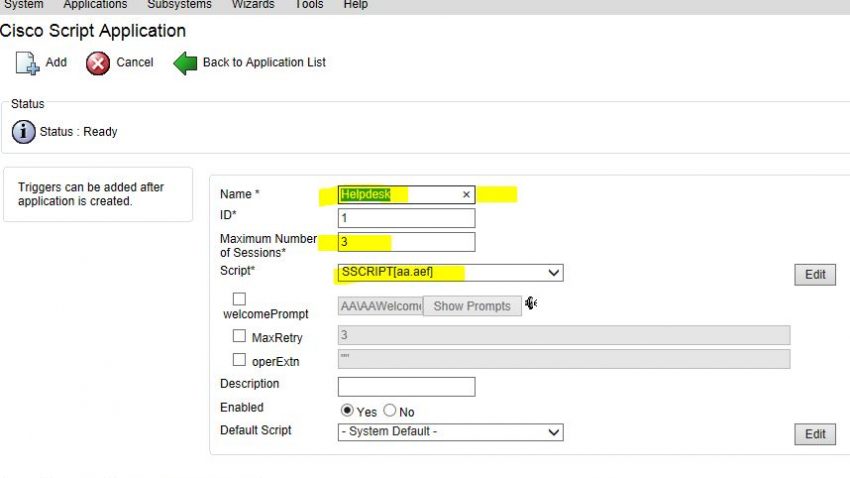
Task: Check the MaxRetry checkbox
Action: click(x=239, y=337)
